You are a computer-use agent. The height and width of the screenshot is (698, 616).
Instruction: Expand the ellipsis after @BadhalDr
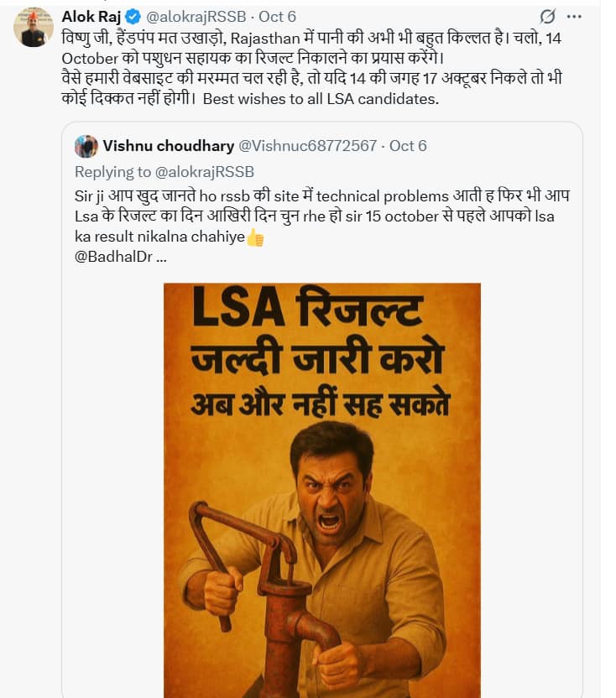point(160,257)
